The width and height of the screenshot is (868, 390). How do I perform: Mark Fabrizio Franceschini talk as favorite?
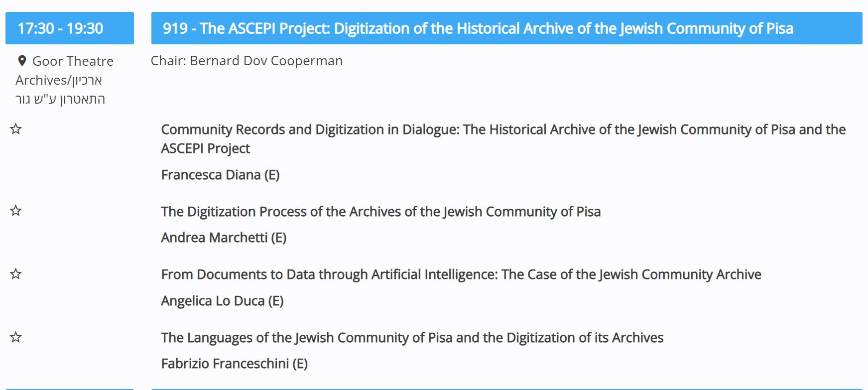pyautogui.click(x=16, y=337)
